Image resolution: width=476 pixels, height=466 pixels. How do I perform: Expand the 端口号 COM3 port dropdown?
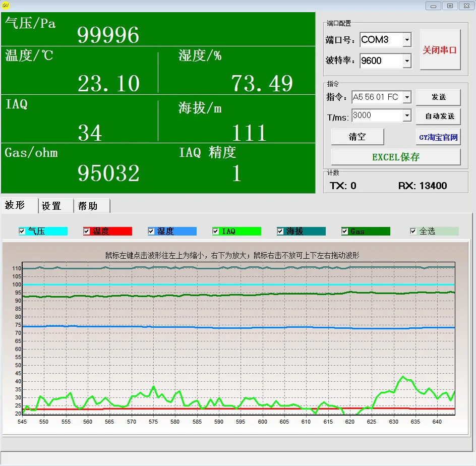(407, 40)
